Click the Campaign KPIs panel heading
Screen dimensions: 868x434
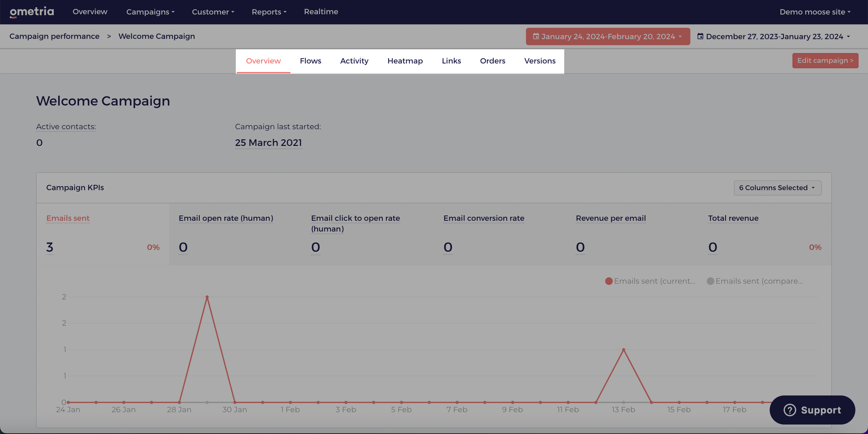[x=75, y=188]
